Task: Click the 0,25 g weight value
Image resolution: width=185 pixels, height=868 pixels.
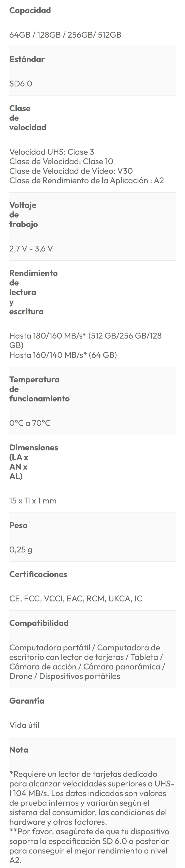Action: [x=21, y=550]
